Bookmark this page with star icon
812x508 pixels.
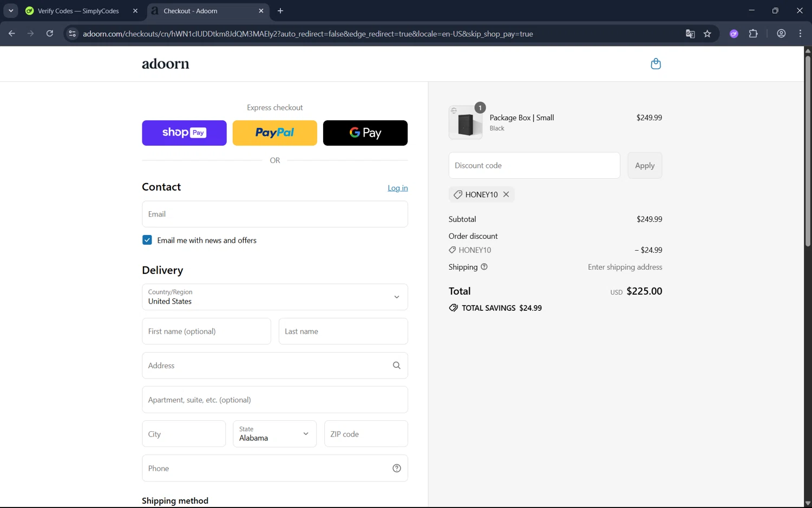[x=708, y=34]
